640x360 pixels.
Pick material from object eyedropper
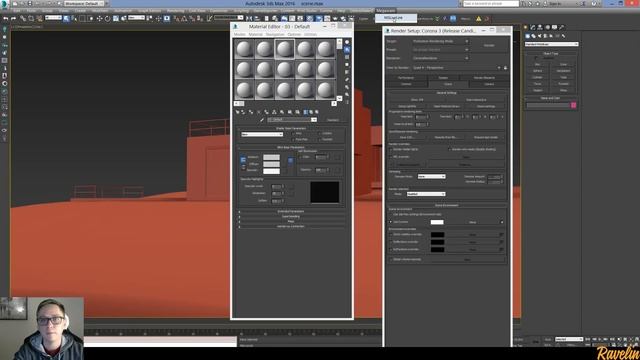click(262, 120)
